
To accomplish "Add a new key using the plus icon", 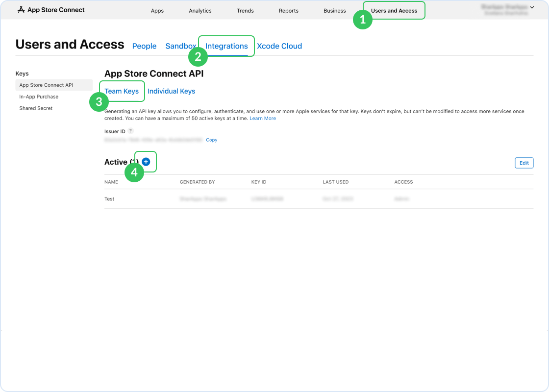I will pos(146,162).
